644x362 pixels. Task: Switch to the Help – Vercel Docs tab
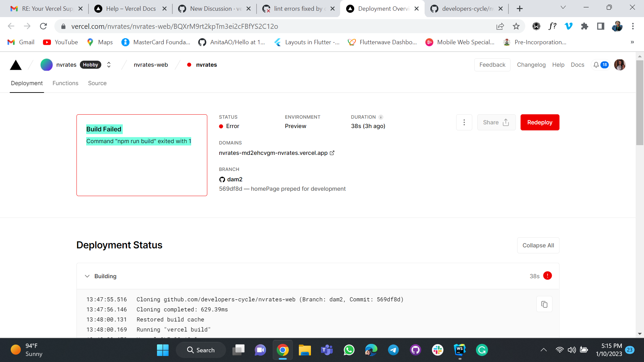[x=131, y=9]
